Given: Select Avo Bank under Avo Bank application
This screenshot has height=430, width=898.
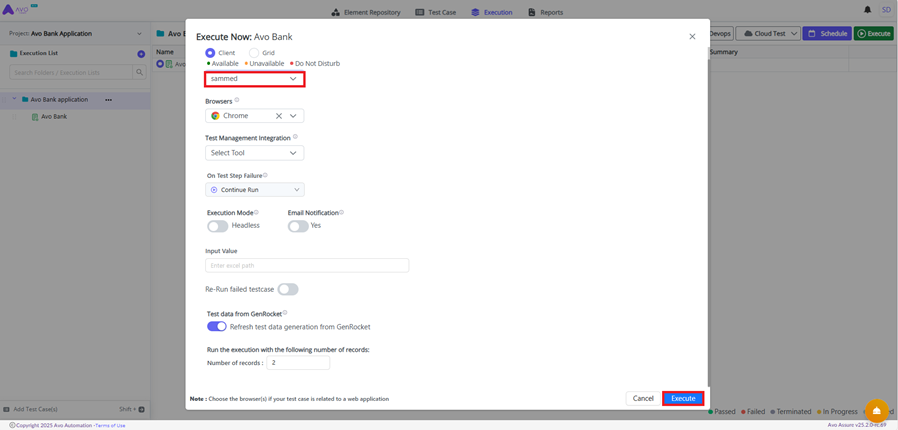Looking at the screenshot, I should 54,117.
